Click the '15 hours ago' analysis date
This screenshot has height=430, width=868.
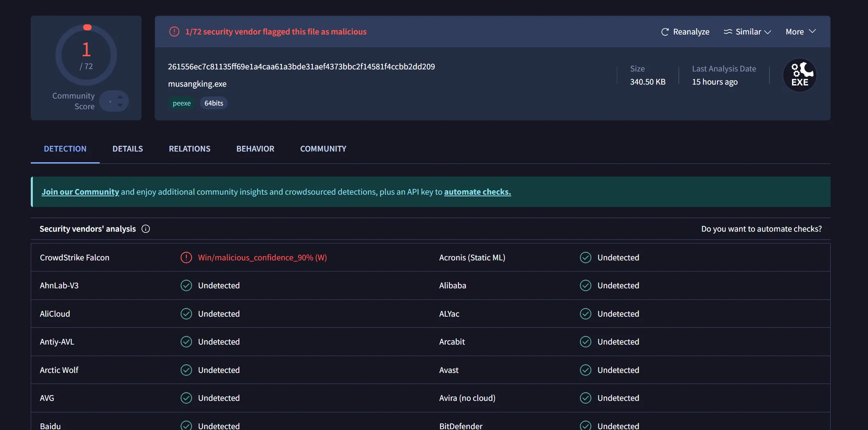click(x=715, y=82)
